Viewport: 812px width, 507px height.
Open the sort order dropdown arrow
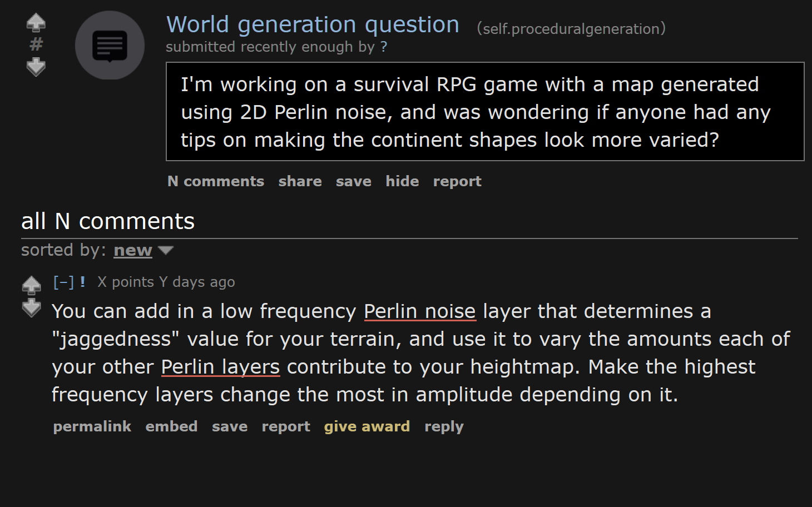click(166, 250)
